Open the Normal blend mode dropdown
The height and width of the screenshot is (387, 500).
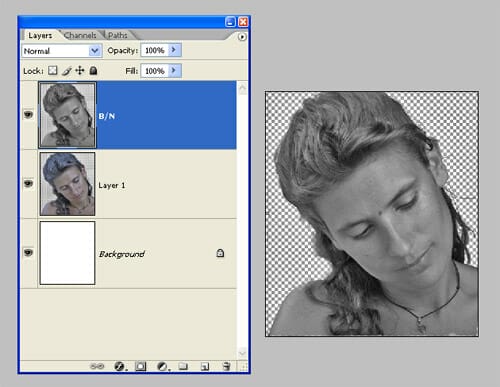(62, 51)
